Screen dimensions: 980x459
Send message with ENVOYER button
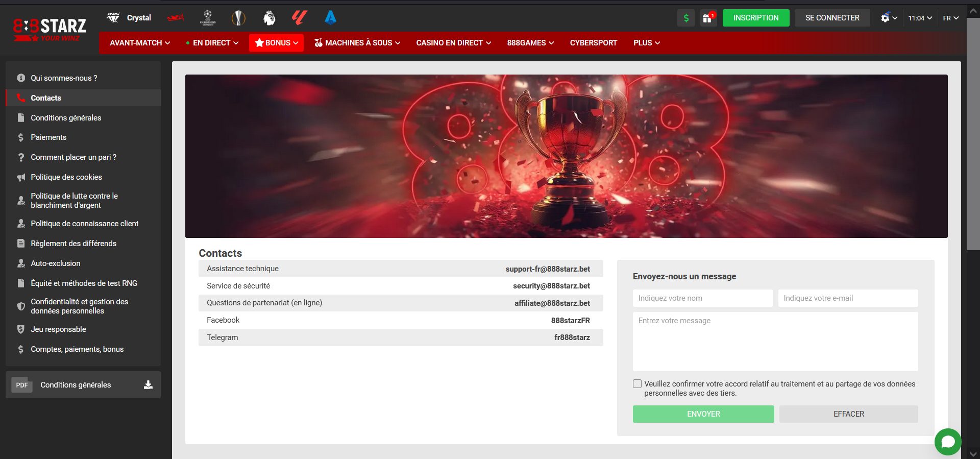click(703, 414)
